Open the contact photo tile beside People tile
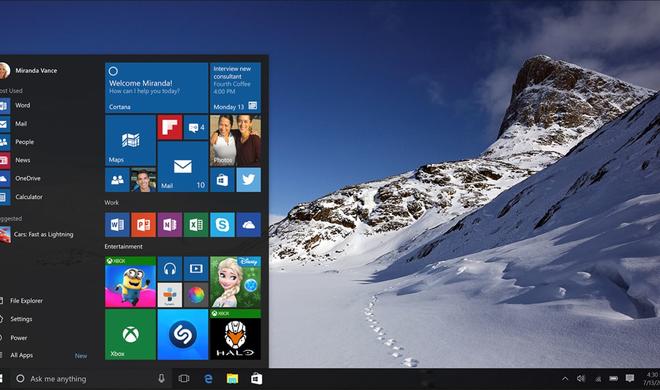This screenshot has height=390, width=660. point(144,180)
